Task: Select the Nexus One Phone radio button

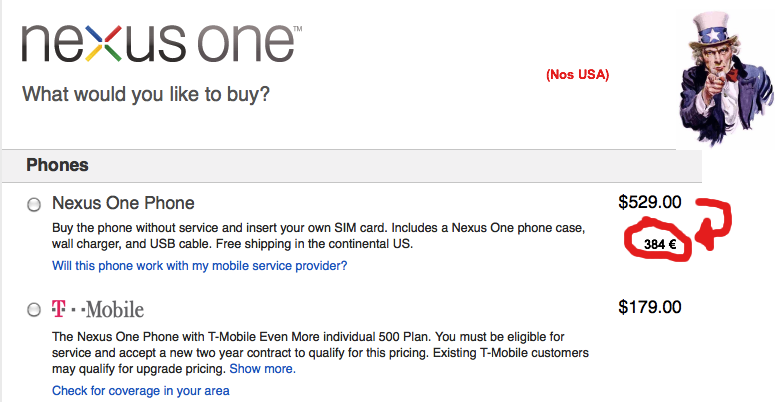Action: [x=34, y=204]
